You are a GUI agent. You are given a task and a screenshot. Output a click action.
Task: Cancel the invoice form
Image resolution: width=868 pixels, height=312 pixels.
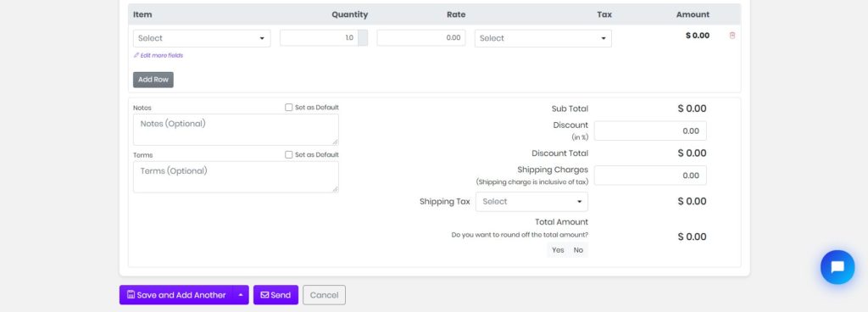click(x=325, y=295)
